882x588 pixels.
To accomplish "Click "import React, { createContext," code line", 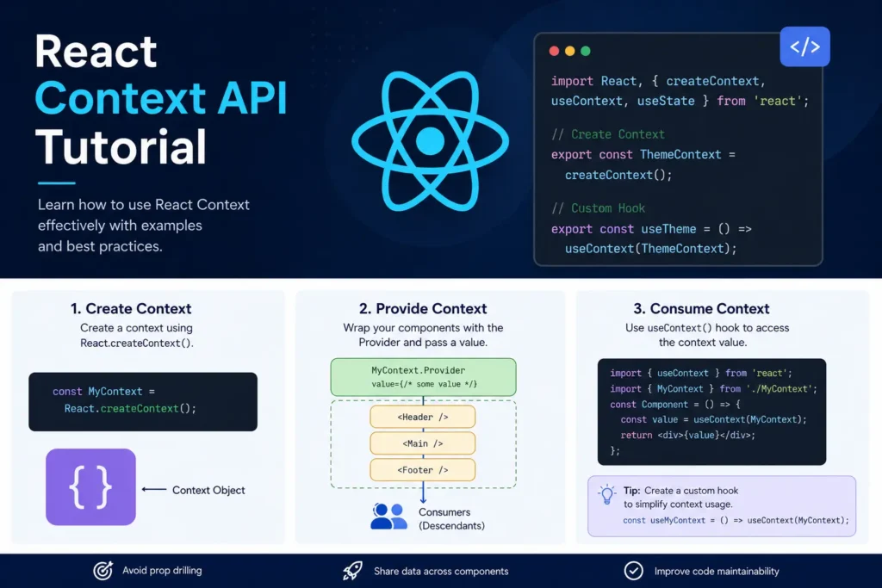I will click(658, 81).
